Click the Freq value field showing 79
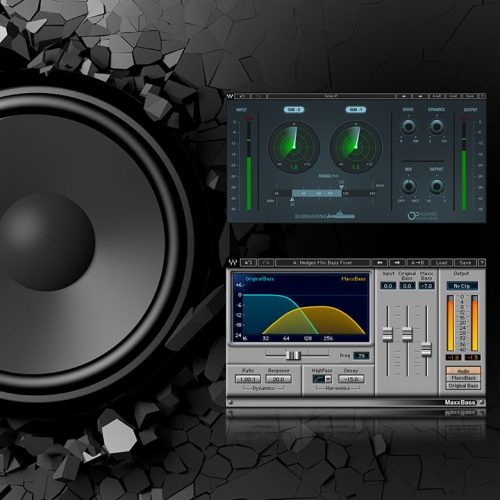500x500 pixels. [x=361, y=356]
